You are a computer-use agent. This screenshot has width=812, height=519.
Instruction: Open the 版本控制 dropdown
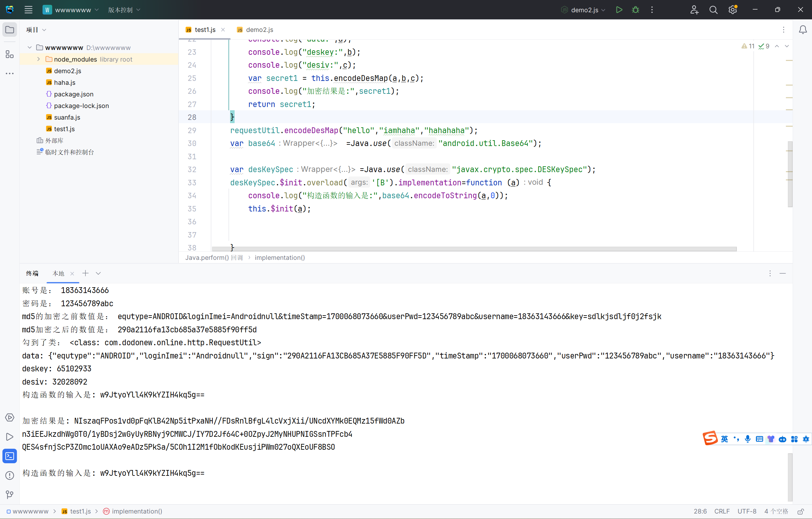tap(124, 10)
